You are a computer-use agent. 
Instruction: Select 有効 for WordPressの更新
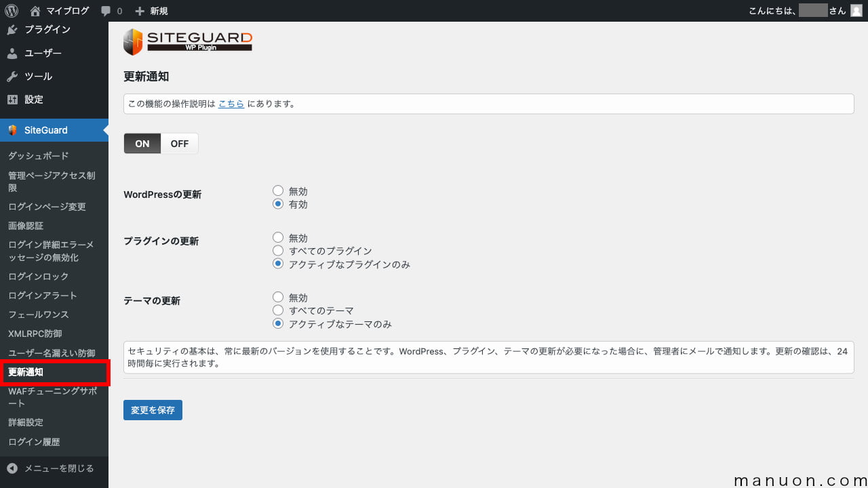click(x=278, y=204)
